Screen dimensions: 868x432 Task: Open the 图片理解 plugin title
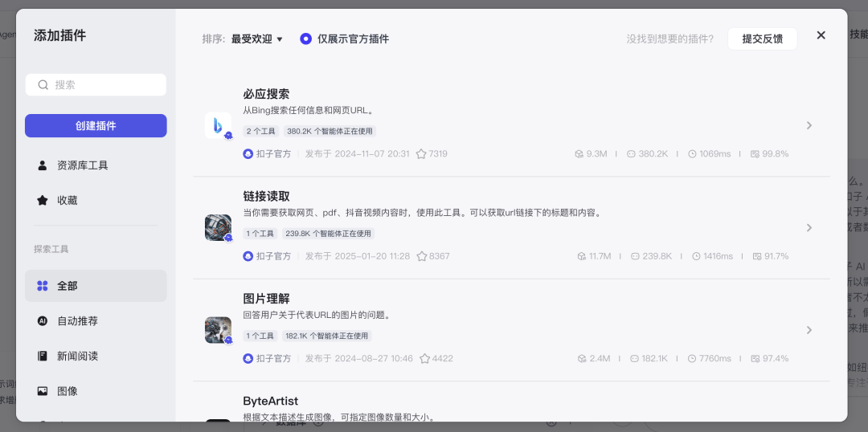coord(266,299)
